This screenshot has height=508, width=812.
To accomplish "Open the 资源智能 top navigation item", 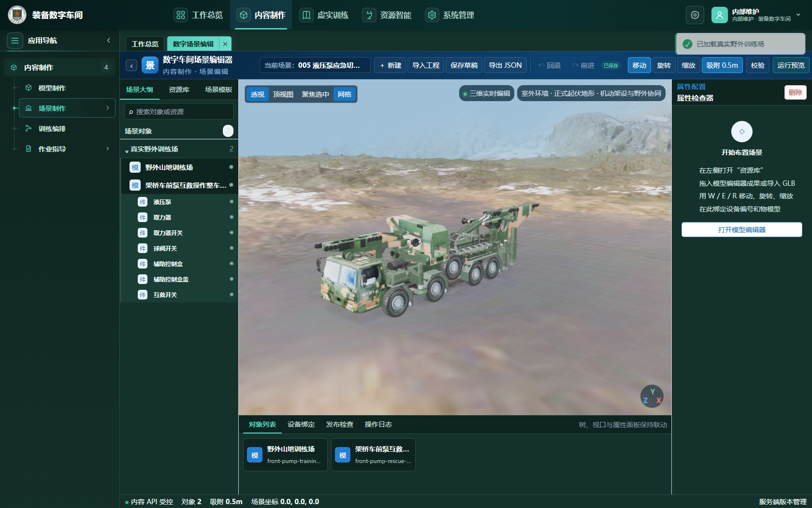I will point(387,15).
